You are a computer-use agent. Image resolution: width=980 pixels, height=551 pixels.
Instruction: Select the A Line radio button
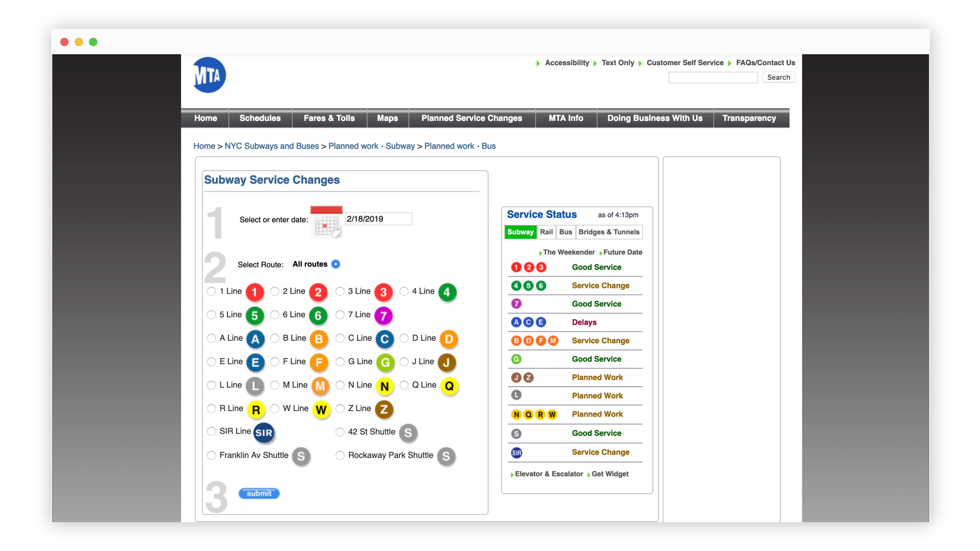[211, 338]
